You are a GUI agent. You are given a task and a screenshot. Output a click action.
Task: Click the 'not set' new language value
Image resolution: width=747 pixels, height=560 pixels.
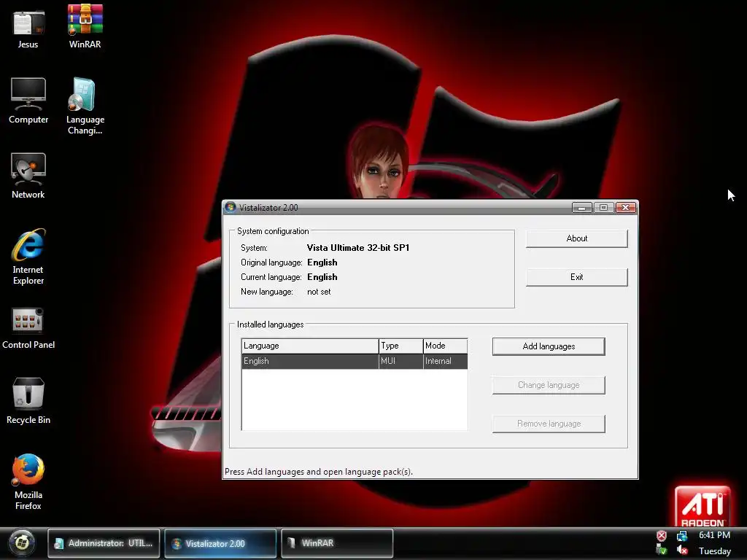pyautogui.click(x=319, y=292)
